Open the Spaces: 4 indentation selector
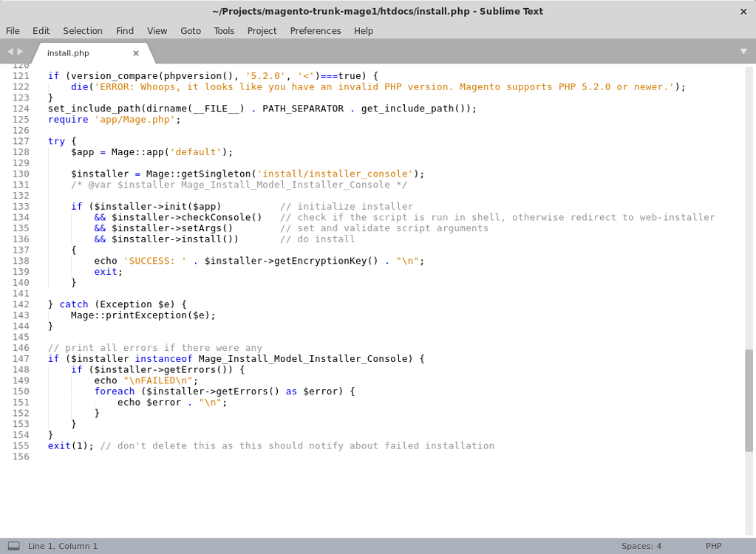756x554 pixels. click(x=641, y=546)
